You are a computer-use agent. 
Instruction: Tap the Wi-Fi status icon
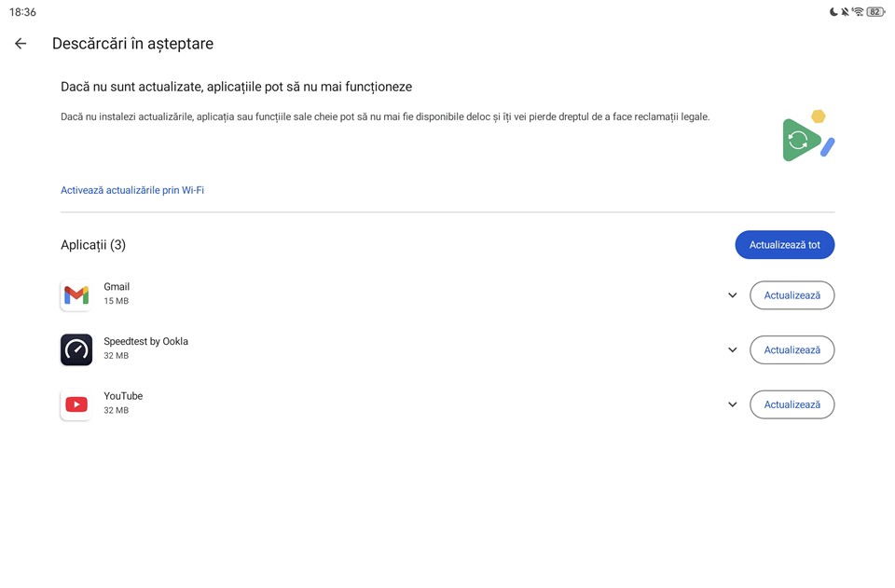(x=858, y=12)
